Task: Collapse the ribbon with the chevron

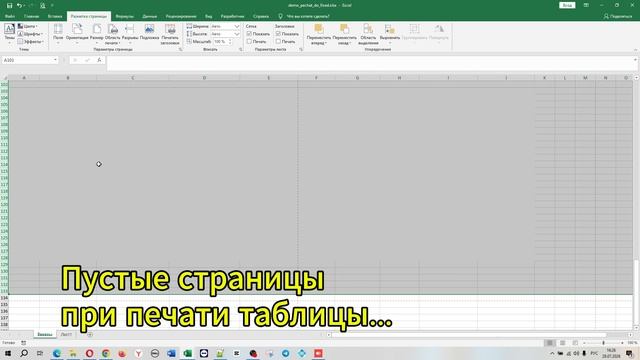Action: tap(635, 50)
